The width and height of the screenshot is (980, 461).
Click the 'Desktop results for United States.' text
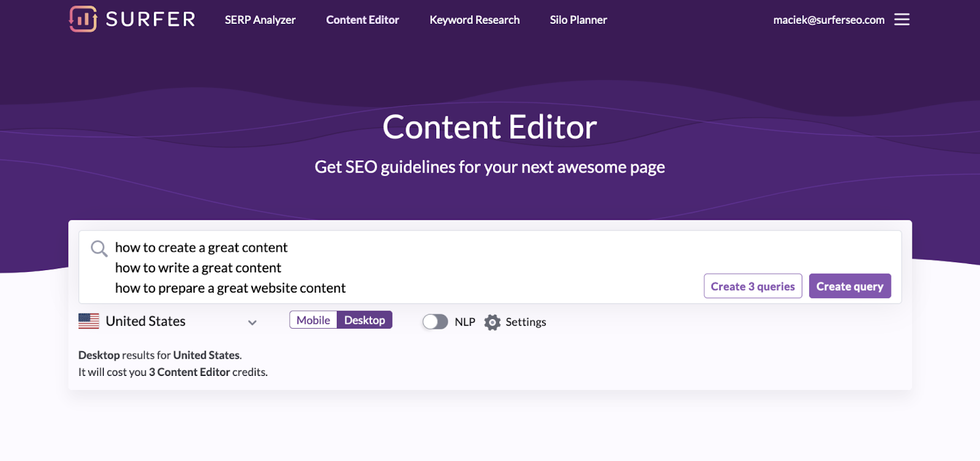[x=160, y=355]
